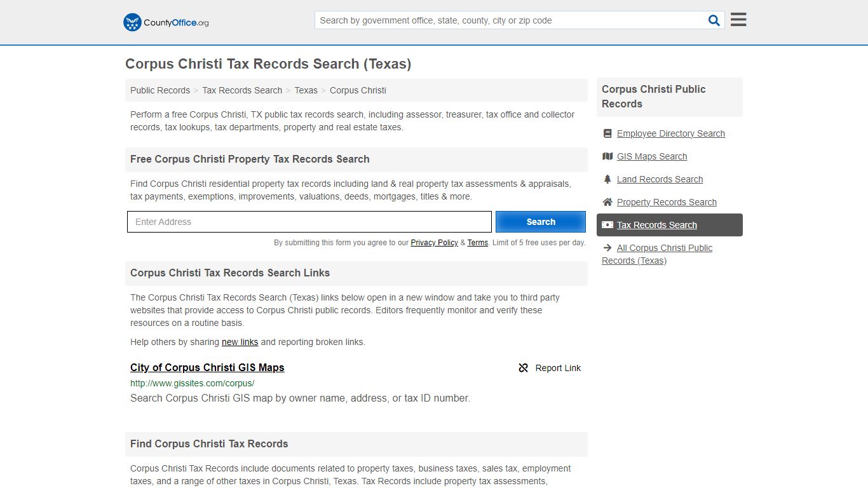Viewport: 868px width, 488px height.
Task: Click Free Corpus Christi Property Tax Records Search heading
Action: [250, 159]
